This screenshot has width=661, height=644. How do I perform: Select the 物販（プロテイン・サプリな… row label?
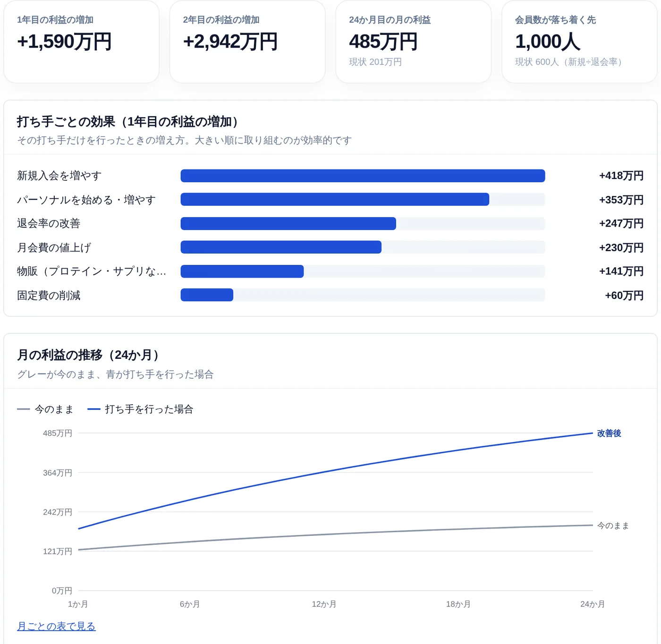click(92, 271)
